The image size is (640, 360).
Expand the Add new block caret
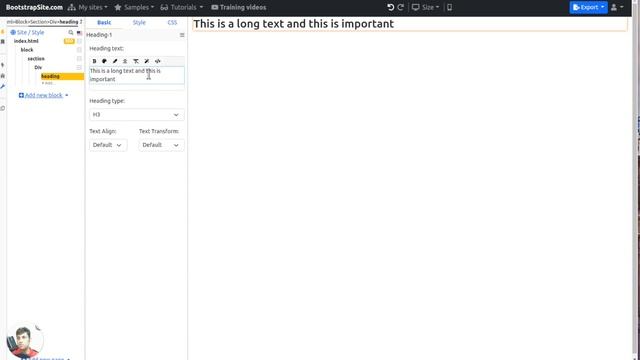[67, 96]
